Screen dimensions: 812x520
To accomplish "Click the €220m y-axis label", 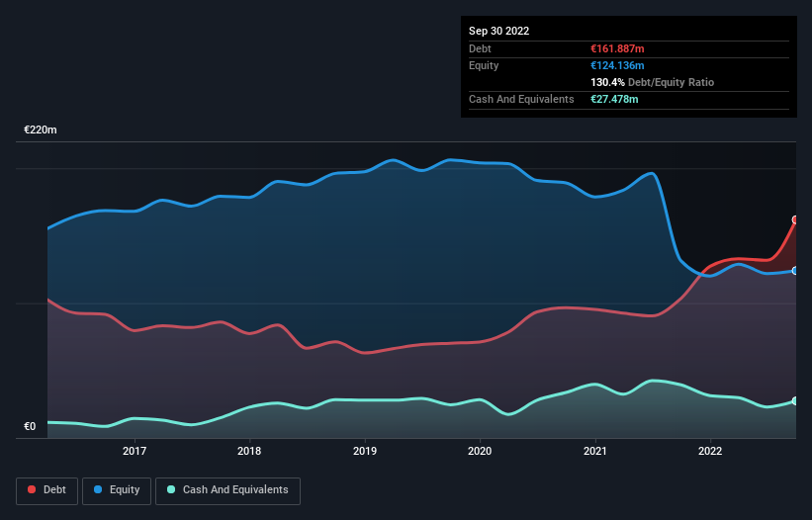I will (41, 130).
